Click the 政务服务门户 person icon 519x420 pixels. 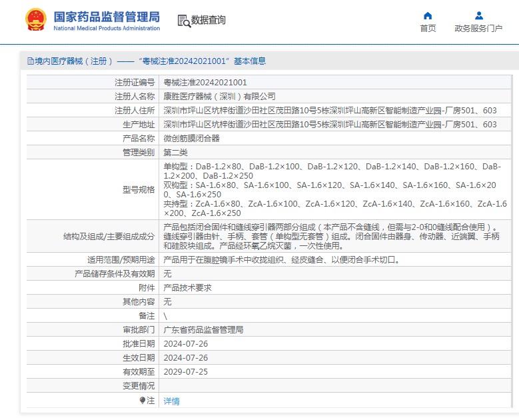tap(478, 15)
